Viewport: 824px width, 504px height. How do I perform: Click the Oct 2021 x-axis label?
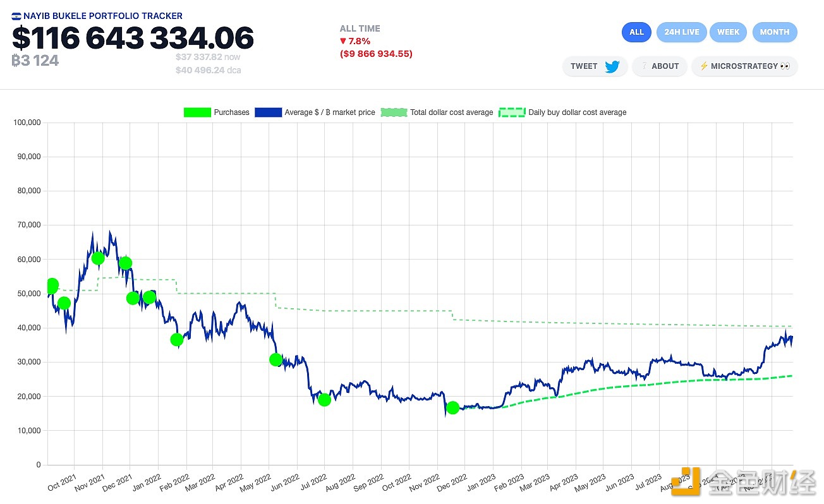click(x=62, y=482)
